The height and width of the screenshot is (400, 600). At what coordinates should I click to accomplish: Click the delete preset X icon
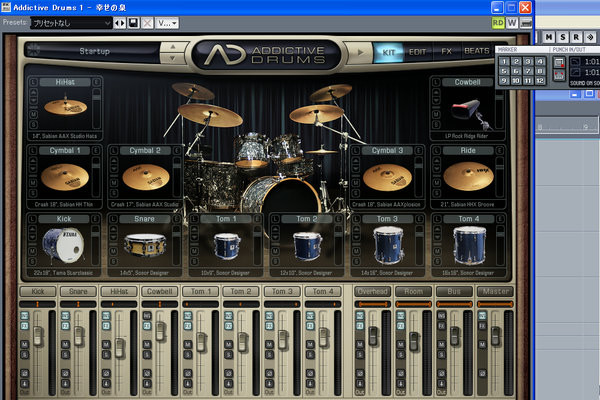coord(147,23)
